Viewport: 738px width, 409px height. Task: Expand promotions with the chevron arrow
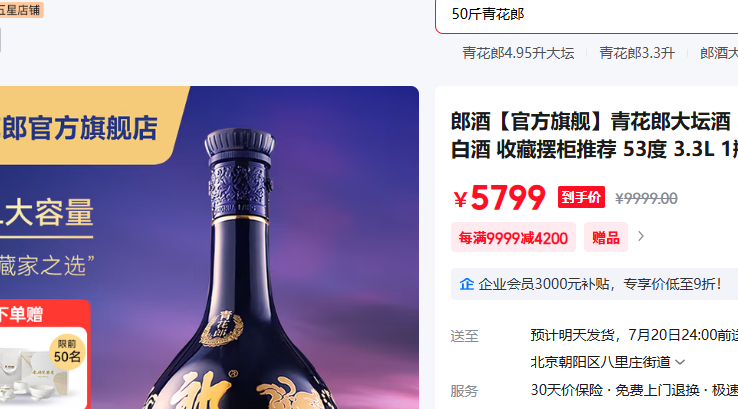click(x=641, y=236)
